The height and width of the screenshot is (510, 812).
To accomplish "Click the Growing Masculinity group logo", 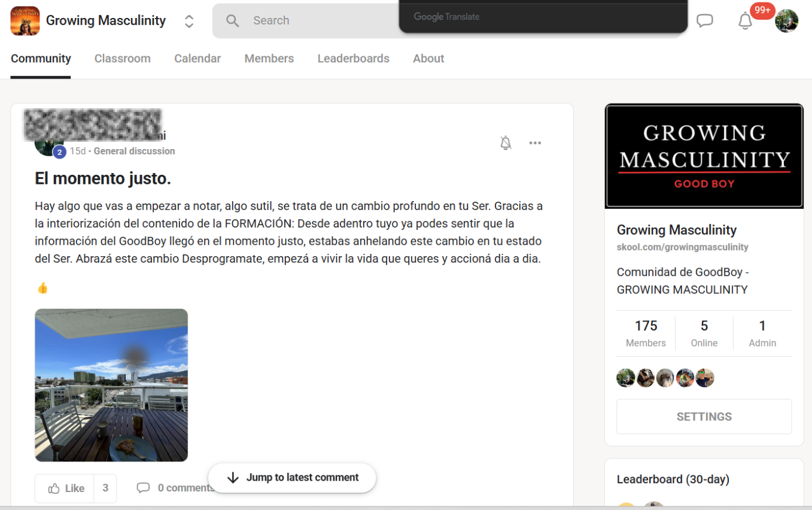I will pos(25,21).
